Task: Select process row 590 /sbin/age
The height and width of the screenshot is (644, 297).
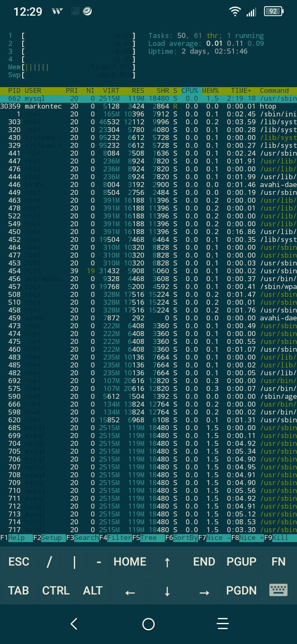Action: pos(148,397)
